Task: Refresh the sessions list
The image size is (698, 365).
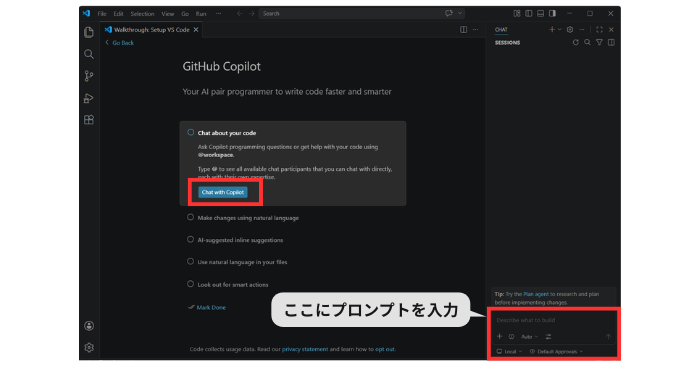Action: 576,42
